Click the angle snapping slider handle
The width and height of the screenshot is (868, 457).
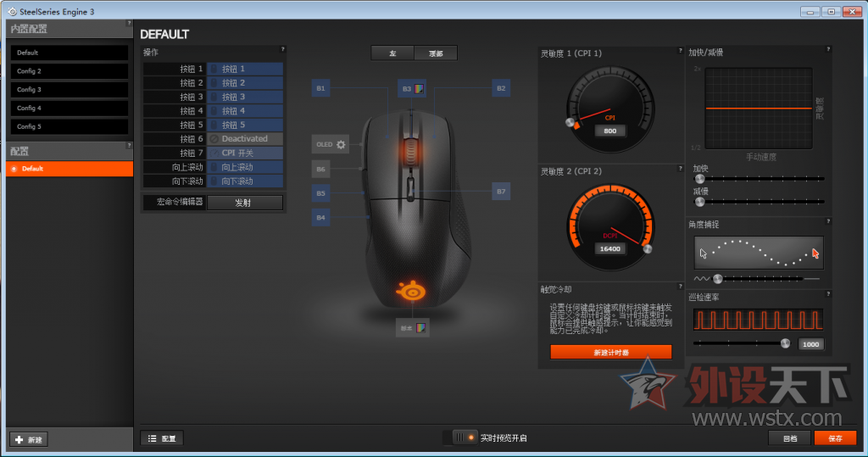coord(718,279)
